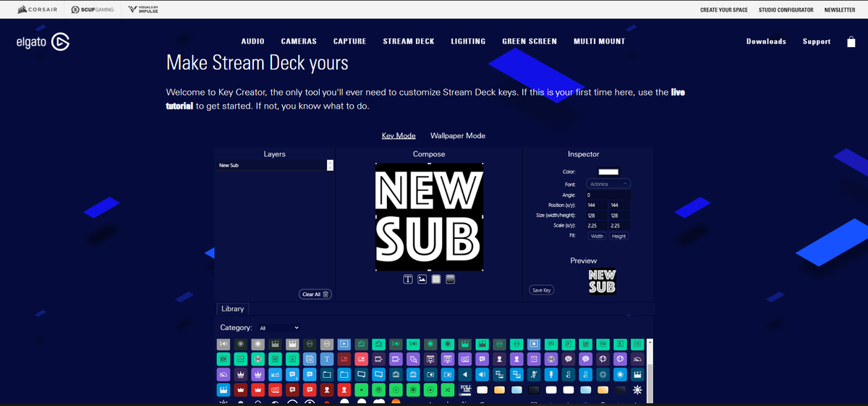Screen dimensions: 868x406
Task: Pick the white sun brightness library icon
Action: tap(637, 390)
